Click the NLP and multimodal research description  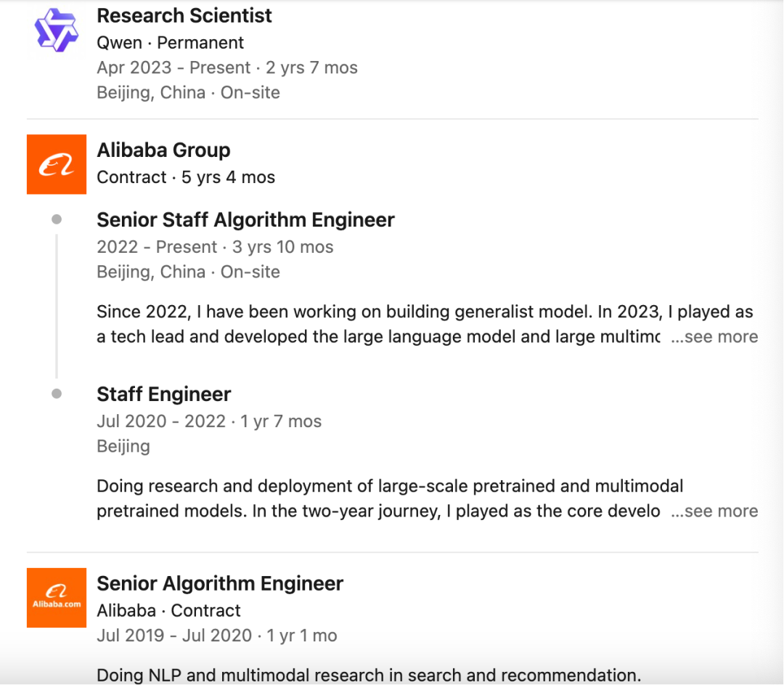pos(369,676)
